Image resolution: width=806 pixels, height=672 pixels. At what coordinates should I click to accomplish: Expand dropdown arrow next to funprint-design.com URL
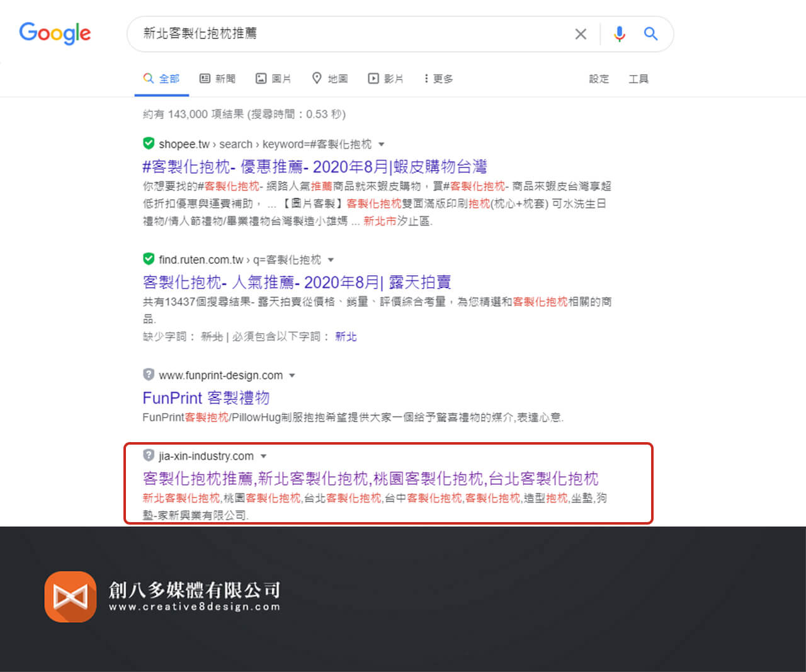pyautogui.click(x=292, y=376)
